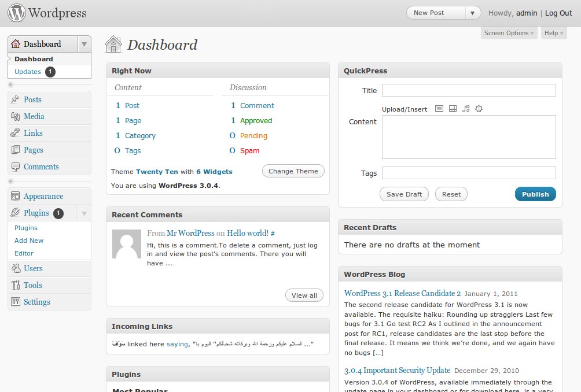Expand the Screen Options panel

509,33
